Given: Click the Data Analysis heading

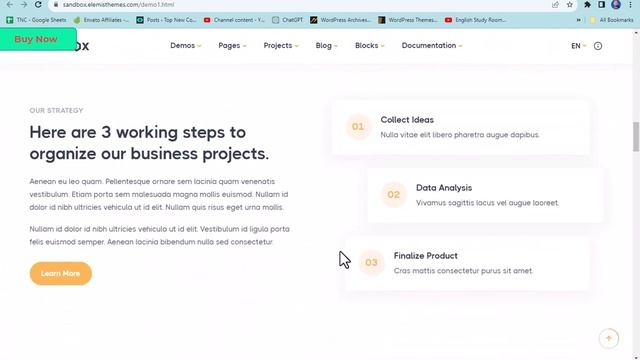Looking at the screenshot, I should [444, 188].
